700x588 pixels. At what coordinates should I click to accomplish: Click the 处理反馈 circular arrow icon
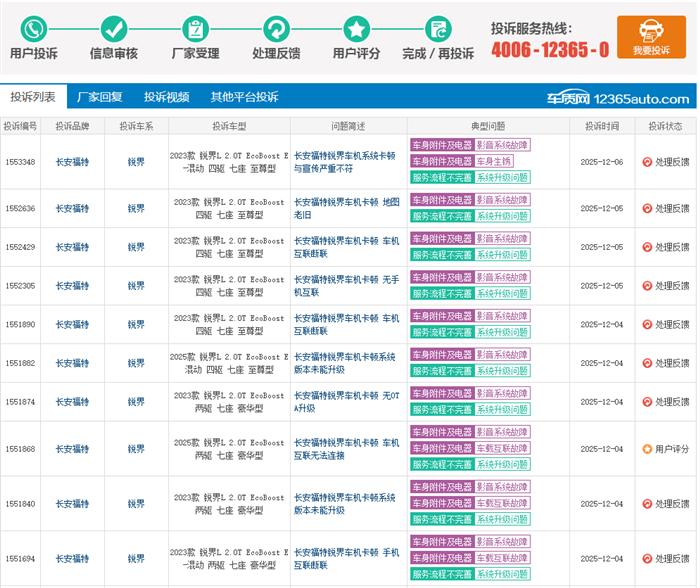point(276,28)
